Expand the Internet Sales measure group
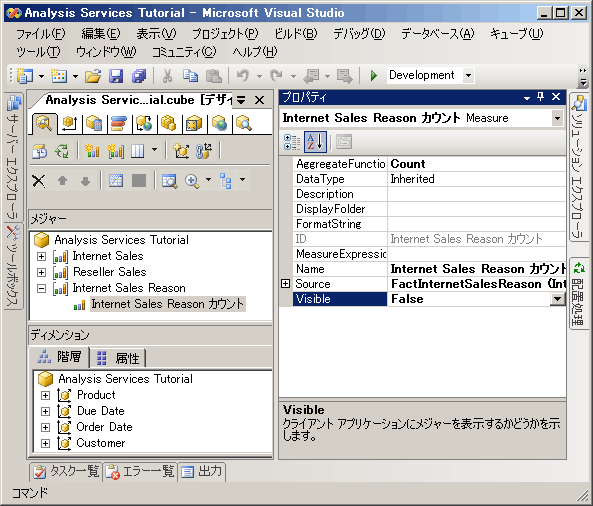 (x=42, y=256)
